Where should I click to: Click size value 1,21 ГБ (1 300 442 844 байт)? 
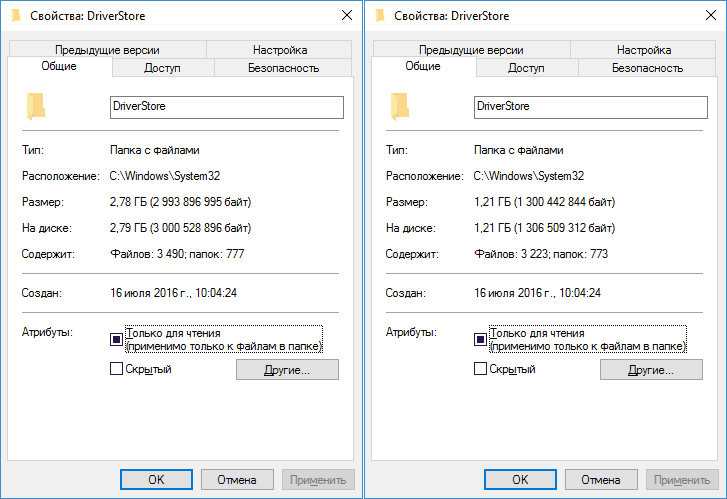544,202
